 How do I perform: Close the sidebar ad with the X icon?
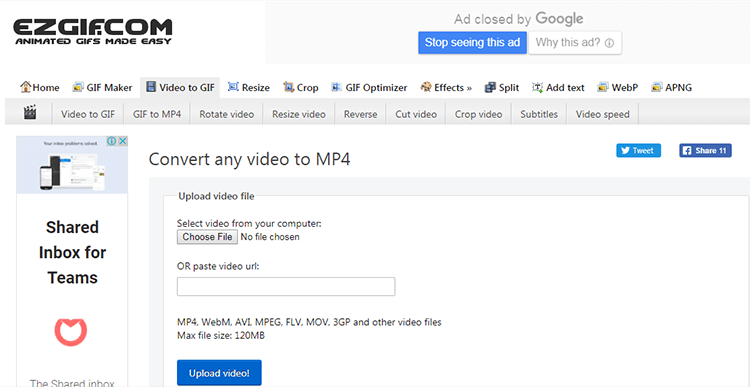[x=122, y=141]
